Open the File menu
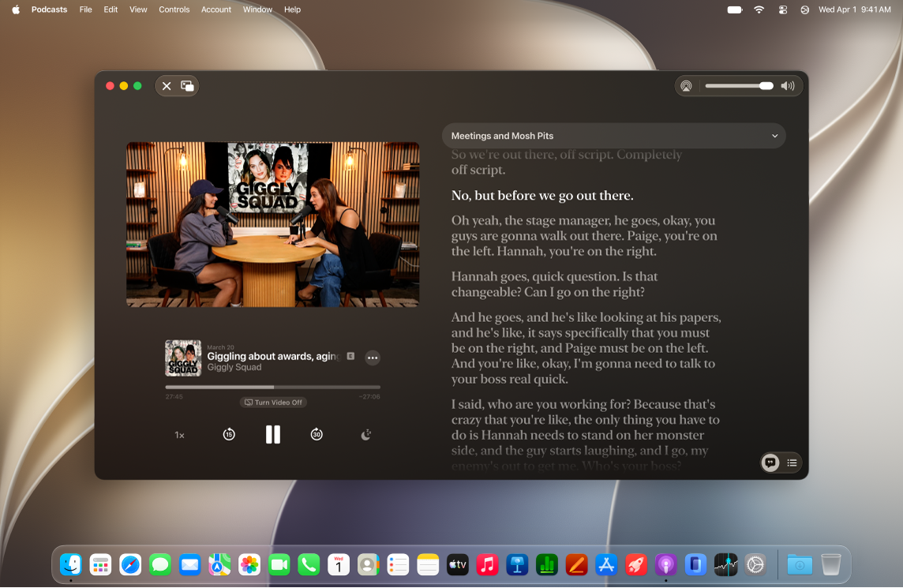Viewport: 903px width, 588px height. [86, 9]
